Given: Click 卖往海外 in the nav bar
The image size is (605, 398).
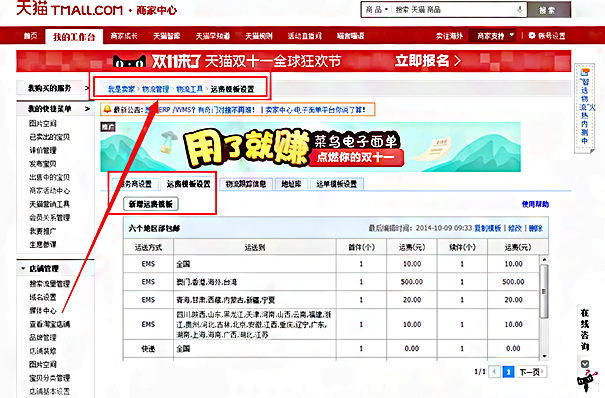Looking at the screenshot, I should (x=450, y=36).
